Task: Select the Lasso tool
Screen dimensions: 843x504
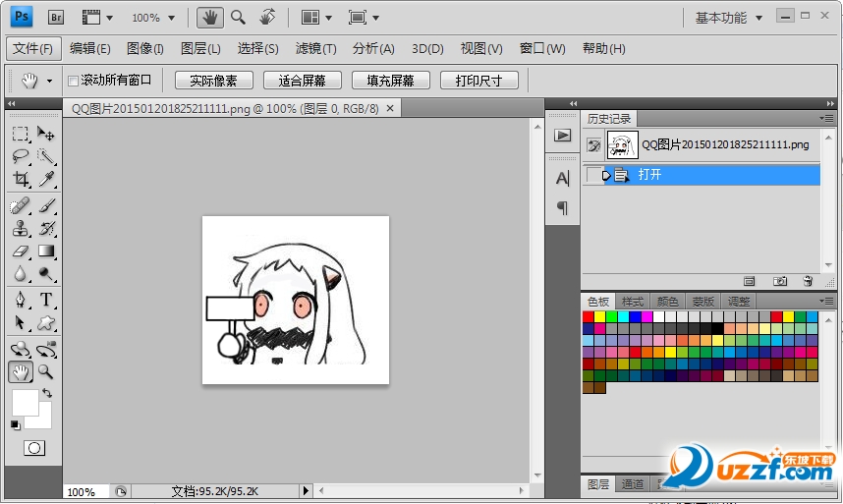Action: pyautogui.click(x=21, y=156)
